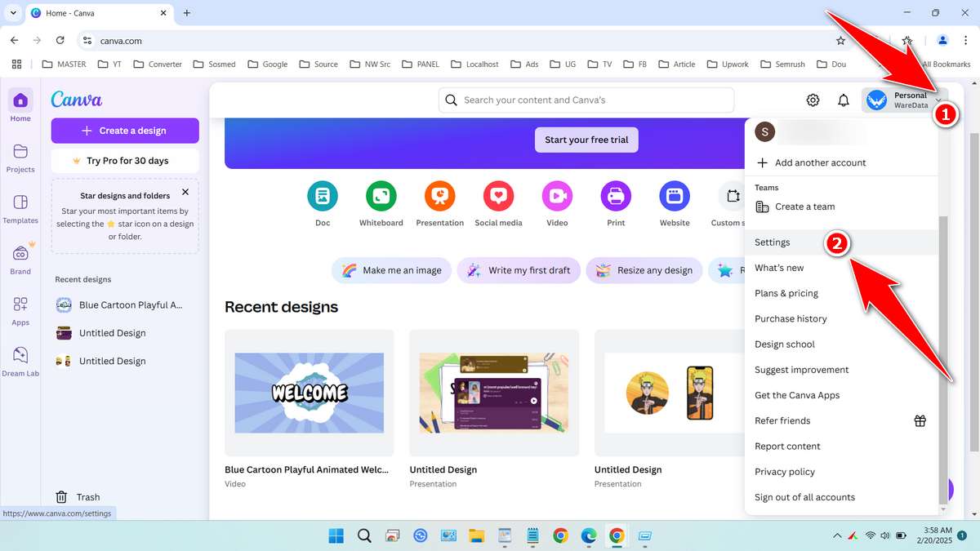Select Settings from the account menu
This screenshot has height=551, width=980.
pyautogui.click(x=772, y=242)
